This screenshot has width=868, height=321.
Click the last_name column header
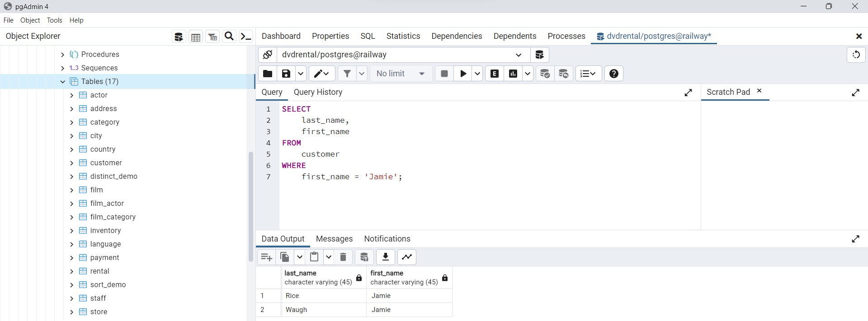pos(324,278)
